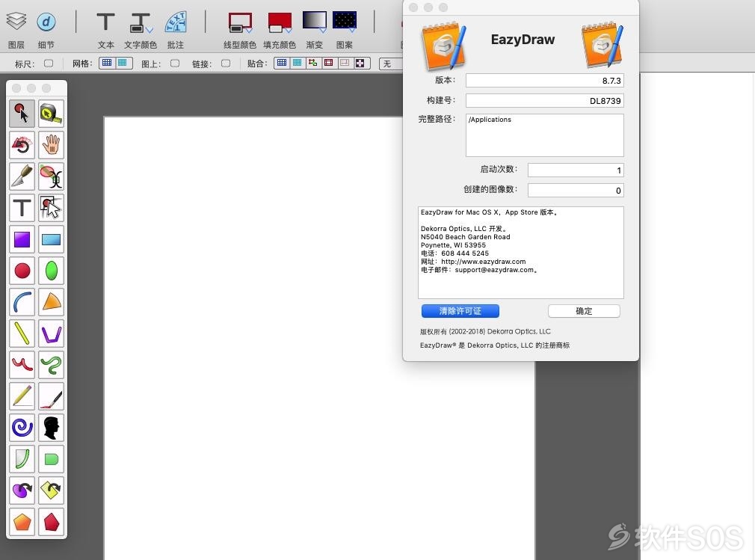Select the paintbrush tool
Viewport: 755px width, 560px height.
click(51, 396)
